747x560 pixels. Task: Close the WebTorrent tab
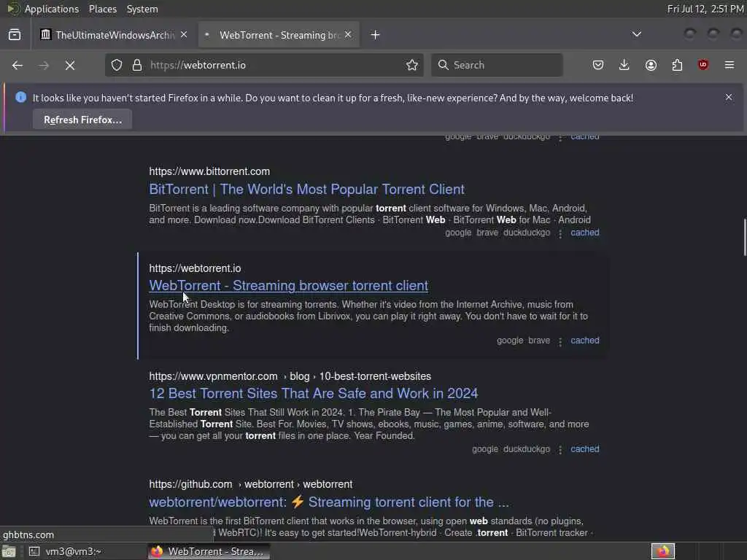[x=348, y=34]
